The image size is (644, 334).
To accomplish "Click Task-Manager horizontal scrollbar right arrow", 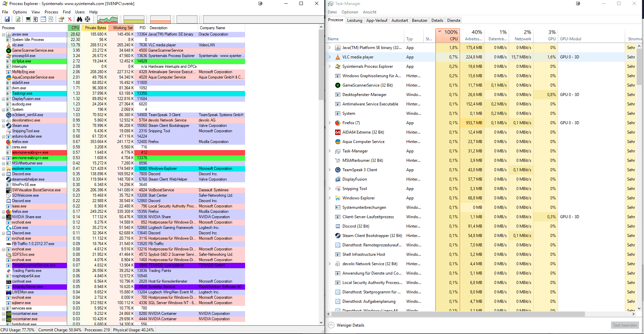I will [x=633, y=314].
